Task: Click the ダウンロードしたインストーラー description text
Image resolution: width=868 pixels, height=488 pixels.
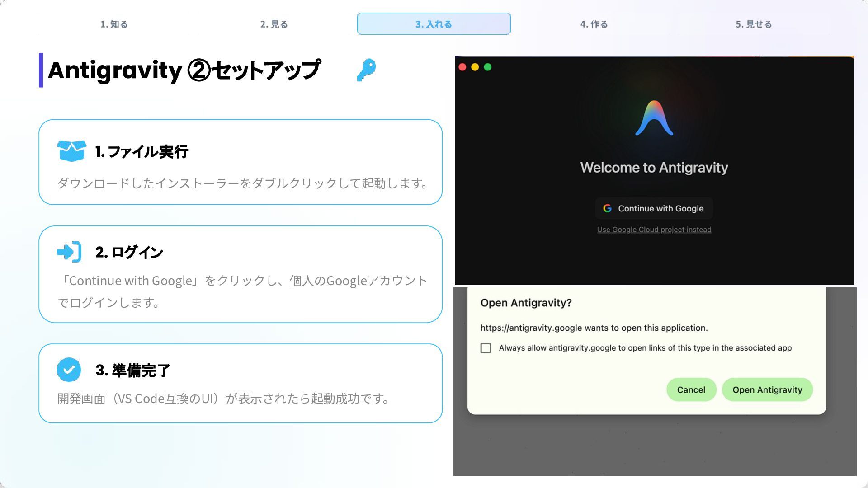Action: [x=243, y=183]
